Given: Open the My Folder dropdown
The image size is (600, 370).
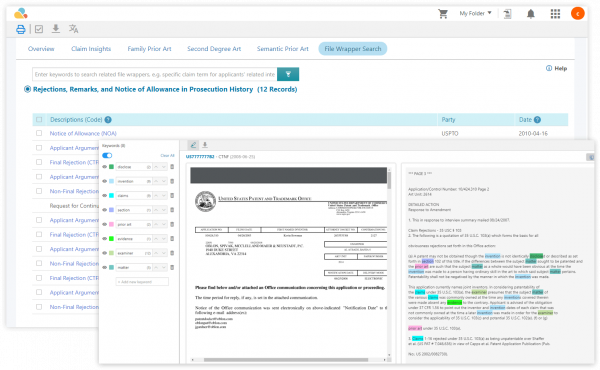Looking at the screenshot, I should pos(475,13).
